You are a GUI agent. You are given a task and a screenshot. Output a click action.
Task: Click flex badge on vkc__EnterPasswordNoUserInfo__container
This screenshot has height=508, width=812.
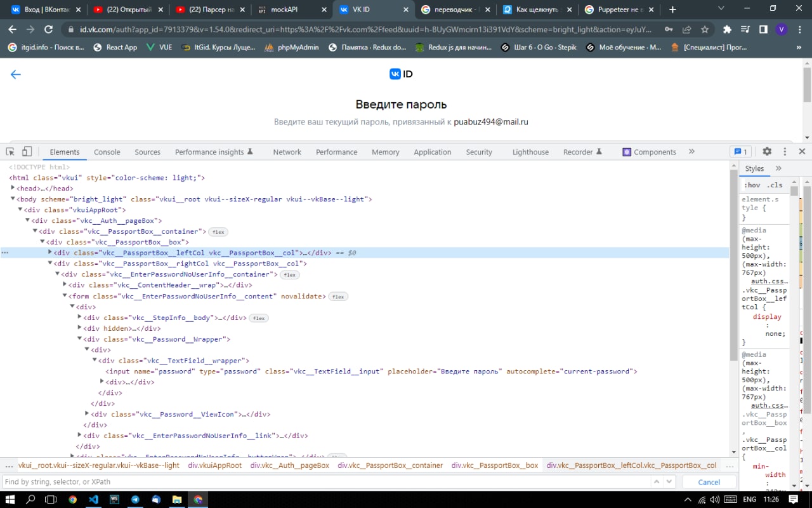pyautogui.click(x=290, y=275)
